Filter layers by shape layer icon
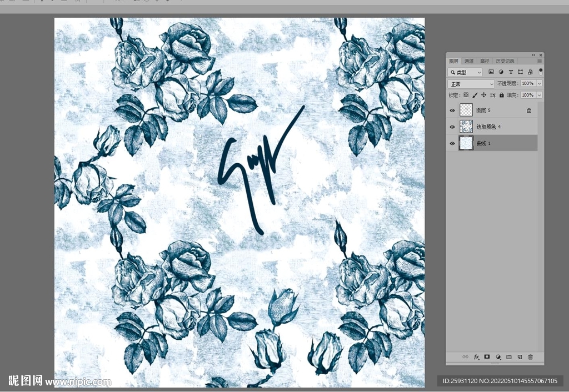 (x=520, y=72)
